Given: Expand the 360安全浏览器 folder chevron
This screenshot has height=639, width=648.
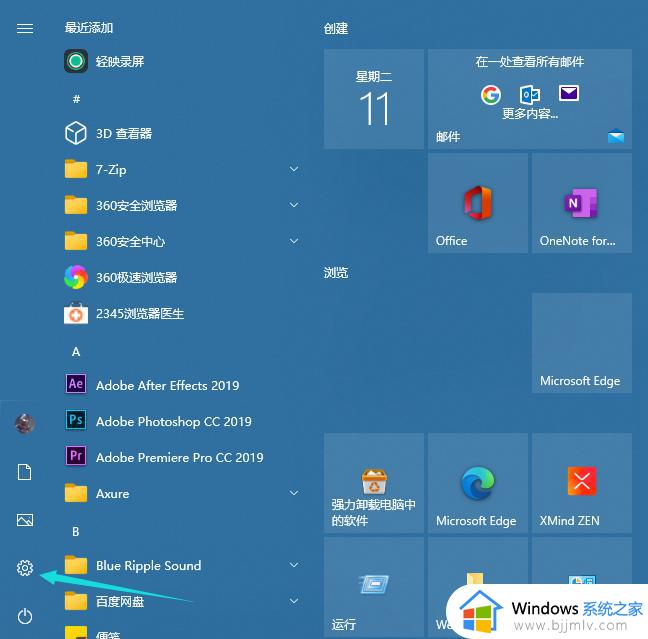Looking at the screenshot, I should pyautogui.click(x=294, y=205).
